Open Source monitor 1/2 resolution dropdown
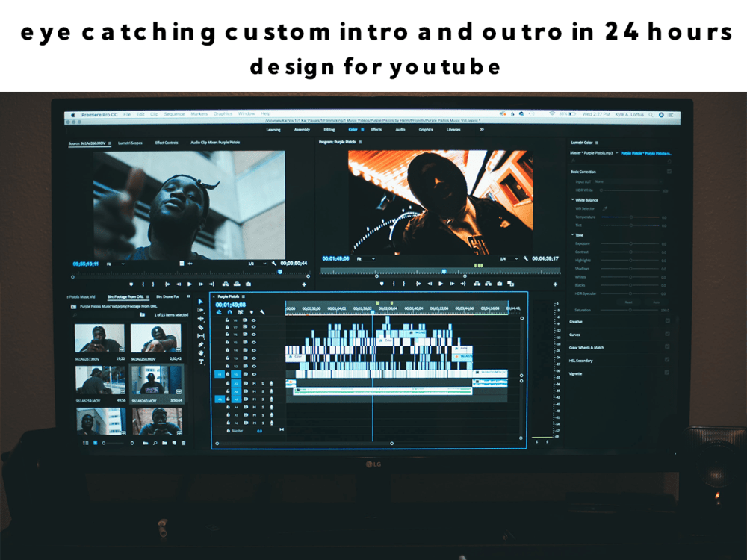This screenshot has height=560, width=747. point(257,264)
